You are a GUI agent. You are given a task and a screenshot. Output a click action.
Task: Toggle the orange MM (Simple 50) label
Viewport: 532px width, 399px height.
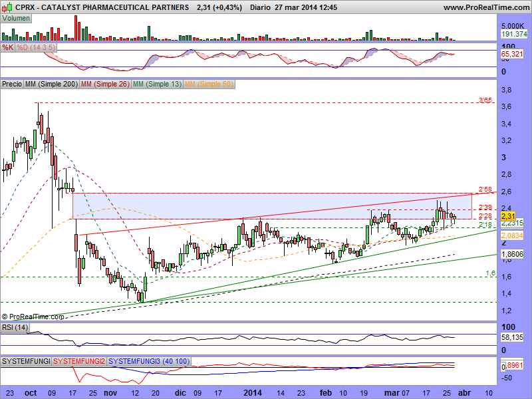click(x=209, y=84)
